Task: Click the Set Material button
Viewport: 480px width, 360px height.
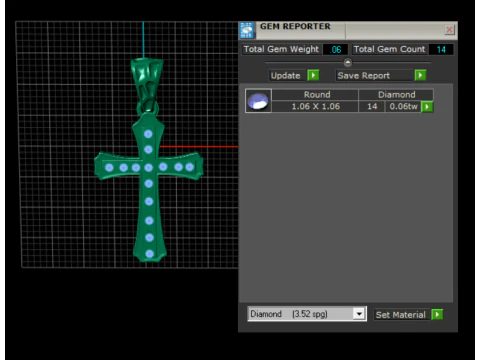Action: click(x=401, y=315)
